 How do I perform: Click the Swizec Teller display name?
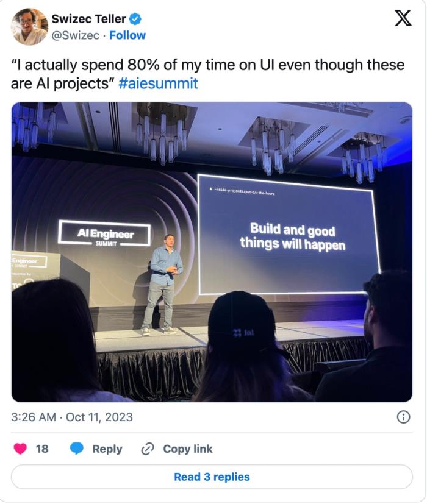88,19
